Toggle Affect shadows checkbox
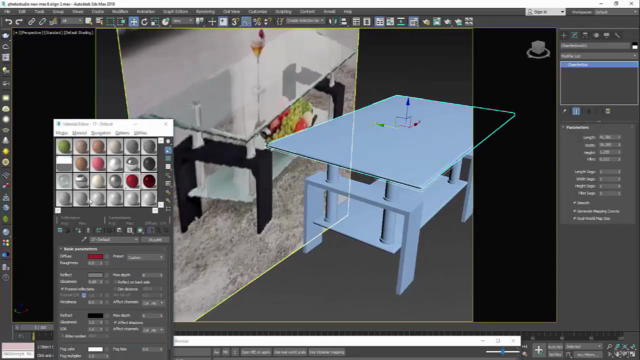The image size is (640, 360). tap(115, 322)
